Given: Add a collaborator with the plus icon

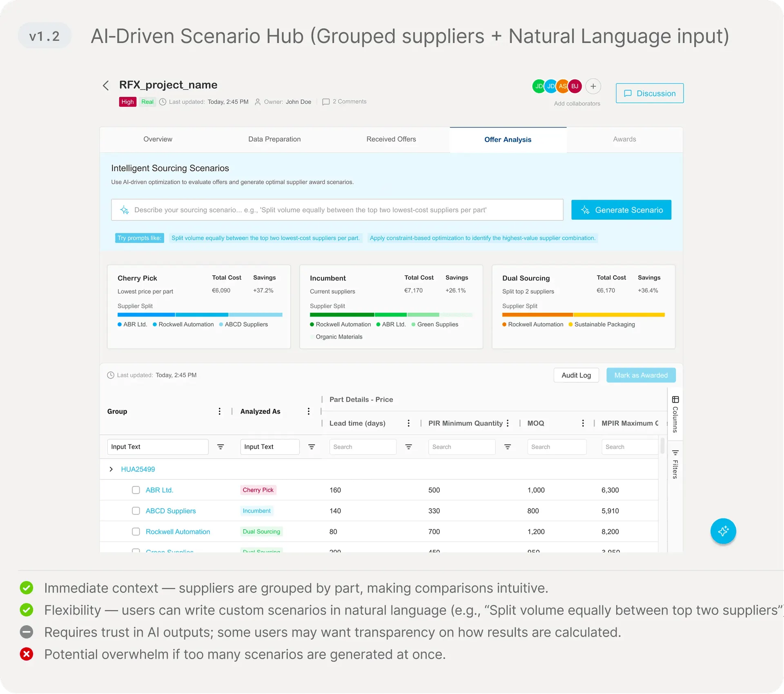Looking at the screenshot, I should pyautogui.click(x=593, y=86).
